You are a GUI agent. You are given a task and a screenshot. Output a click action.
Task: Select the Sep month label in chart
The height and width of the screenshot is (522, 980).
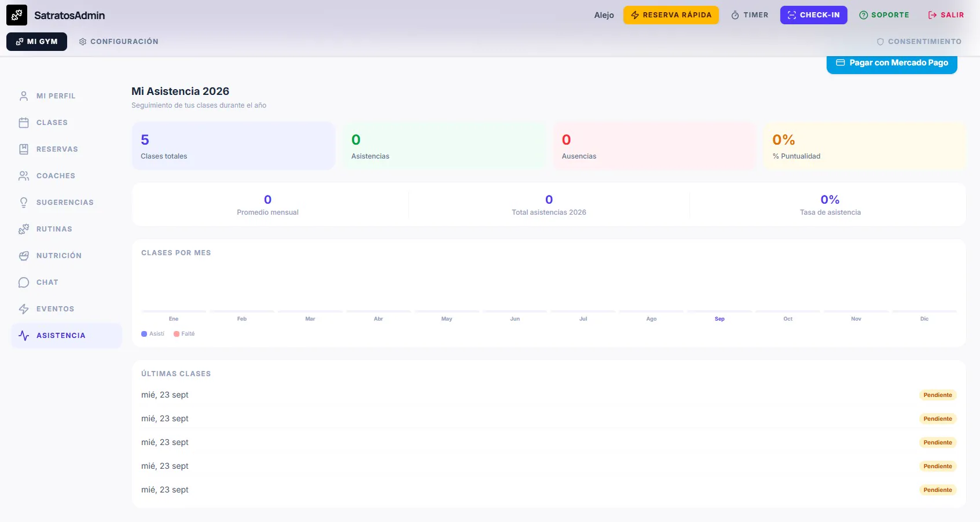(720, 319)
